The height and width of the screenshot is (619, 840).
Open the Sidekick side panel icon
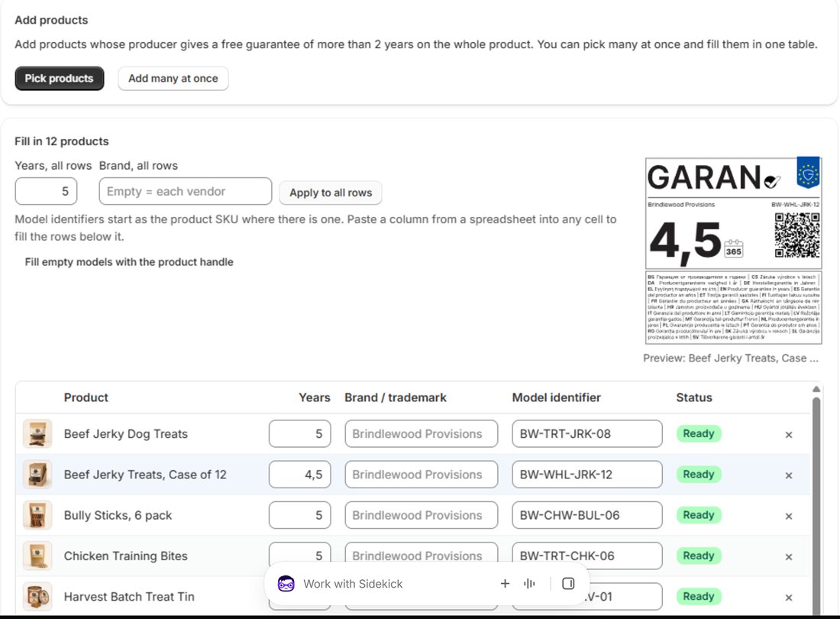[x=568, y=584]
